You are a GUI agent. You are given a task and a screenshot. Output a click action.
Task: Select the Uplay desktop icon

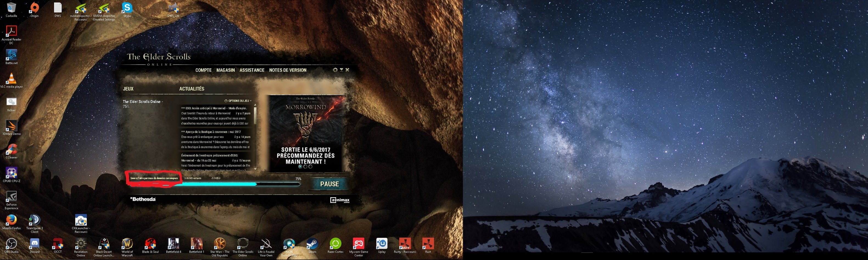382,245
